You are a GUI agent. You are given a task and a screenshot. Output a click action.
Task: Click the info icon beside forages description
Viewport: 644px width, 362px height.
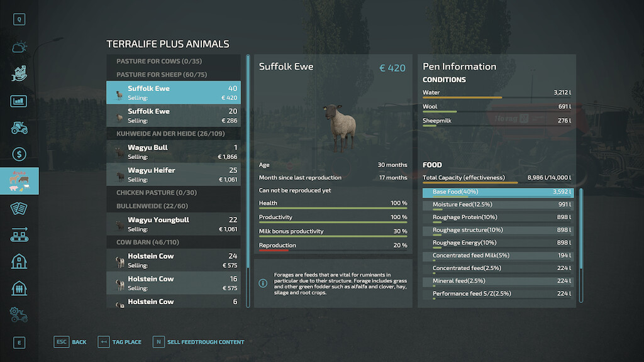[x=263, y=283]
